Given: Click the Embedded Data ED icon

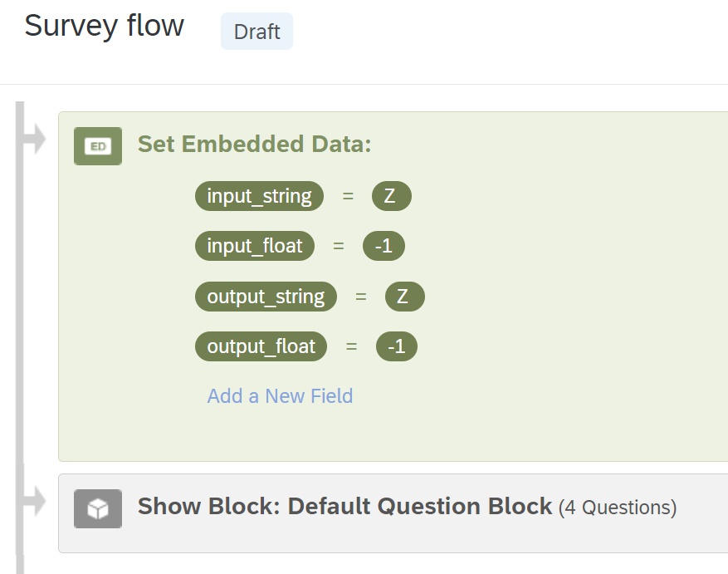Looking at the screenshot, I should pyautogui.click(x=98, y=146).
